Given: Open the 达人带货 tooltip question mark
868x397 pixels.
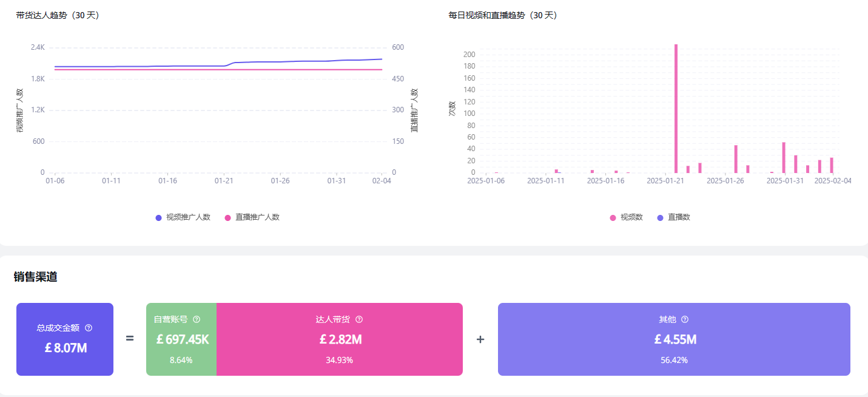Looking at the screenshot, I should (359, 319).
